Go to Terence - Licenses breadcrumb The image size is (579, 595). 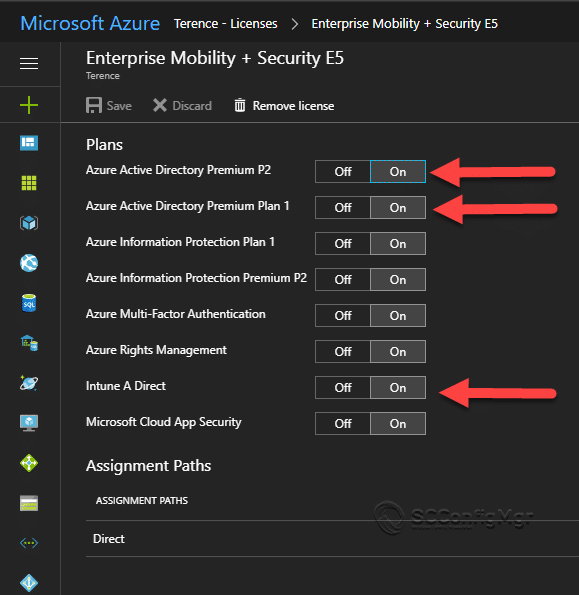(226, 24)
